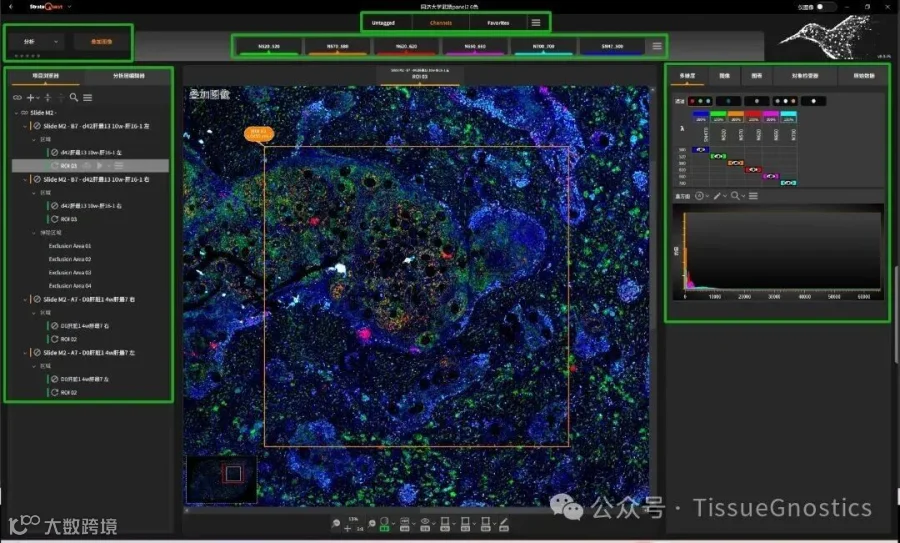Open dropdown arrow next to histogram auto-scale icon

(707, 196)
